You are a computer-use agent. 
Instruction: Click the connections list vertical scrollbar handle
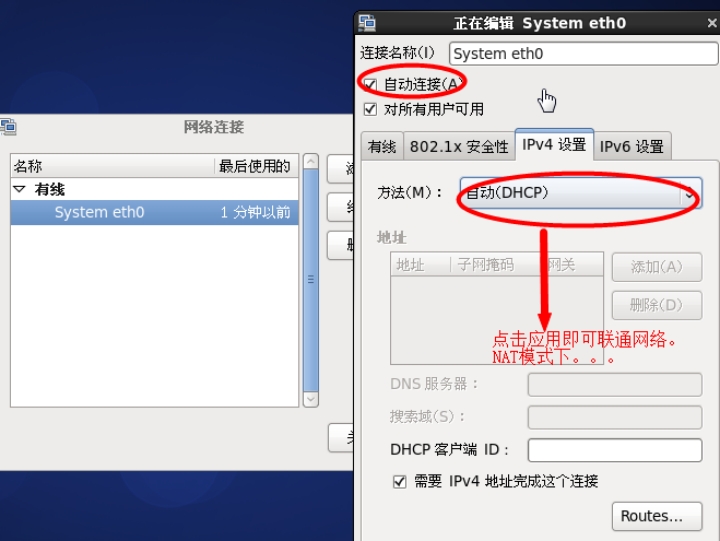point(311,280)
